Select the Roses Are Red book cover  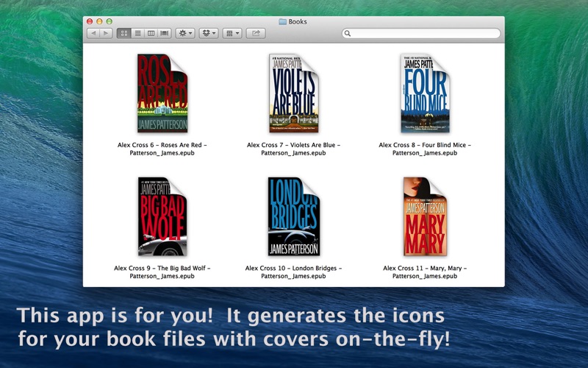click(162, 93)
